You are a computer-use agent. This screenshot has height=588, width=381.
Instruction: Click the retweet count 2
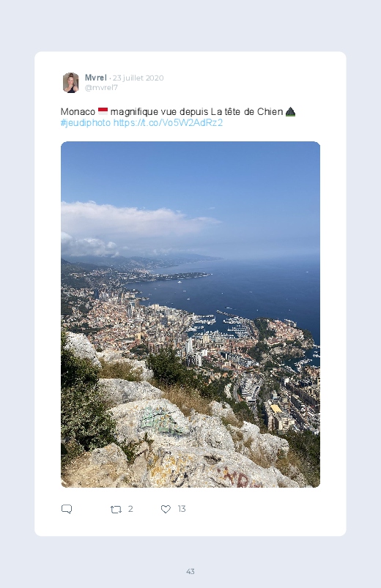coord(130,509)
